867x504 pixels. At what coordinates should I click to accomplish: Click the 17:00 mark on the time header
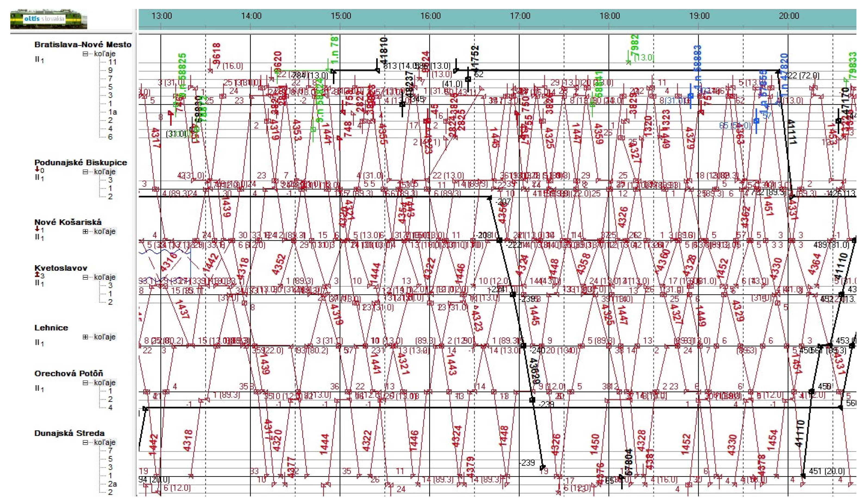[520, 16]
